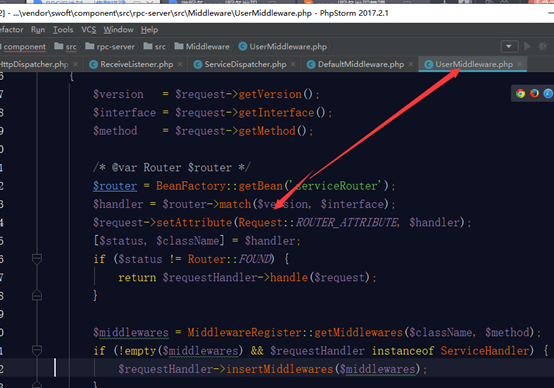The height and width of the screenshot is (388, 554).
Task: Click the src folder icon after component
Action: click(x=59, y=46)
